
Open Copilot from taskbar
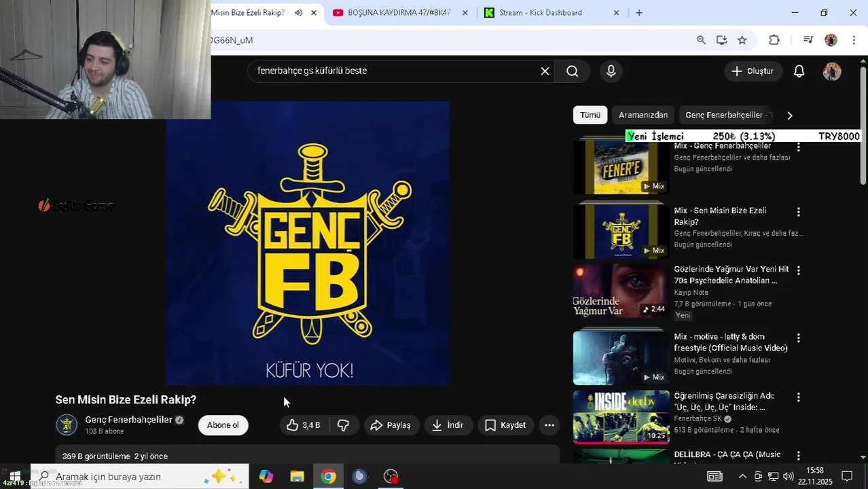[266, 477]
